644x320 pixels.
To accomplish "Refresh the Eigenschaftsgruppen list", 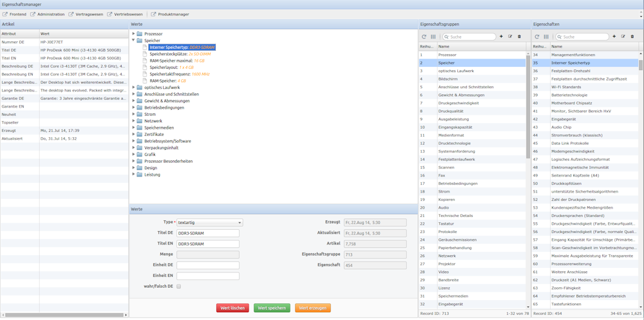I will point(424,37).
